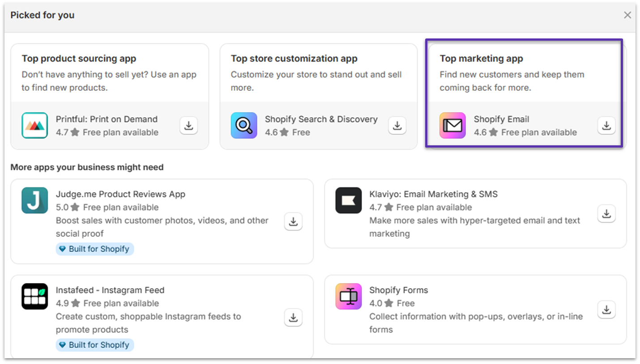Click Built for Shopify badge under Judge.me
This screenshot has height=364, width=640.
pos(95,249)
